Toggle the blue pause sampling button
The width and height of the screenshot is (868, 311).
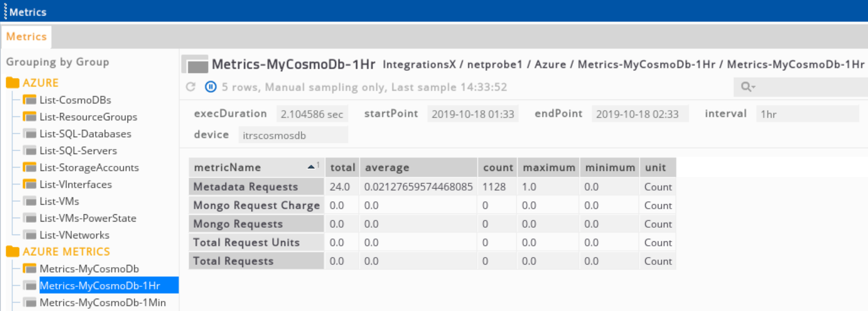click(211, 87)
